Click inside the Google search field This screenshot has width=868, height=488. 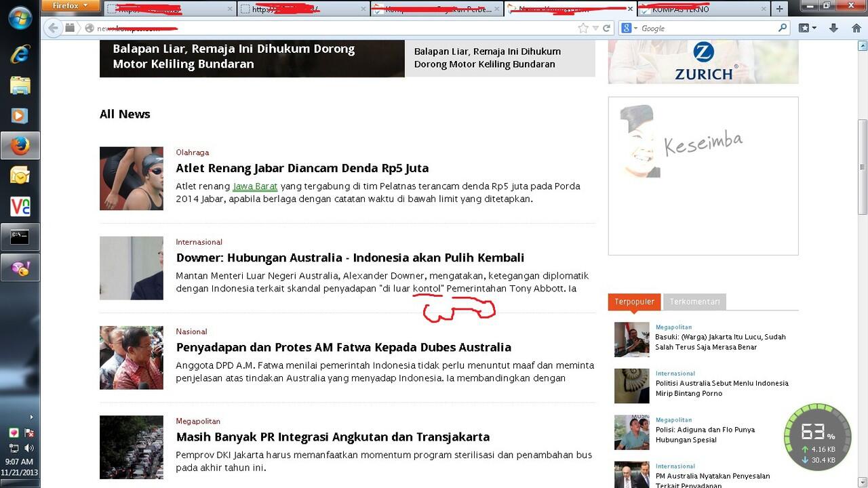point(705,28)
